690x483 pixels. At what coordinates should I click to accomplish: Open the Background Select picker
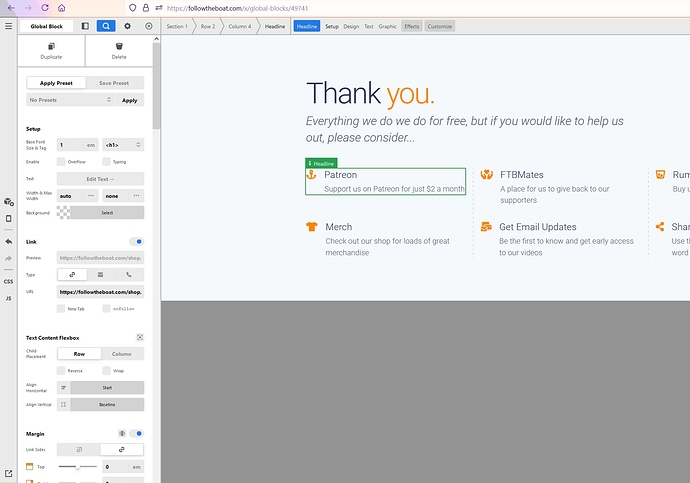coord(107,212)
